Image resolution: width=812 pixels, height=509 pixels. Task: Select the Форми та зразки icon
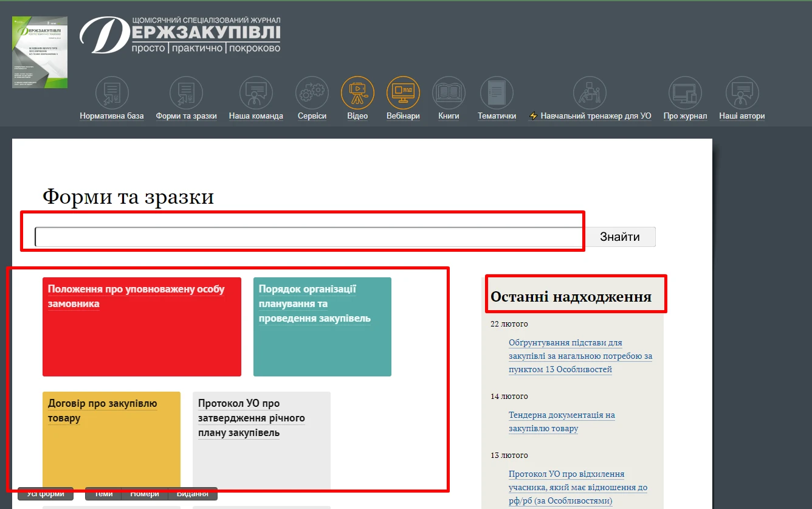pos(186,92)
